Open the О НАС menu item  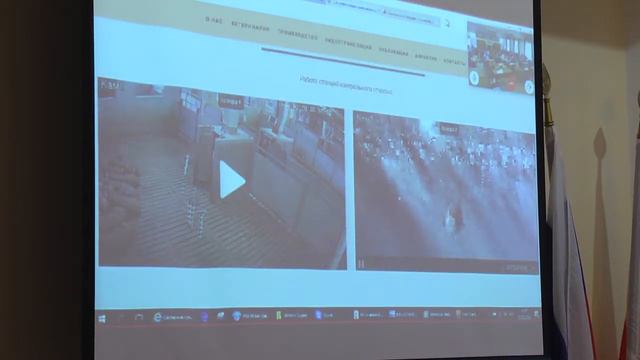coord(214,20)
